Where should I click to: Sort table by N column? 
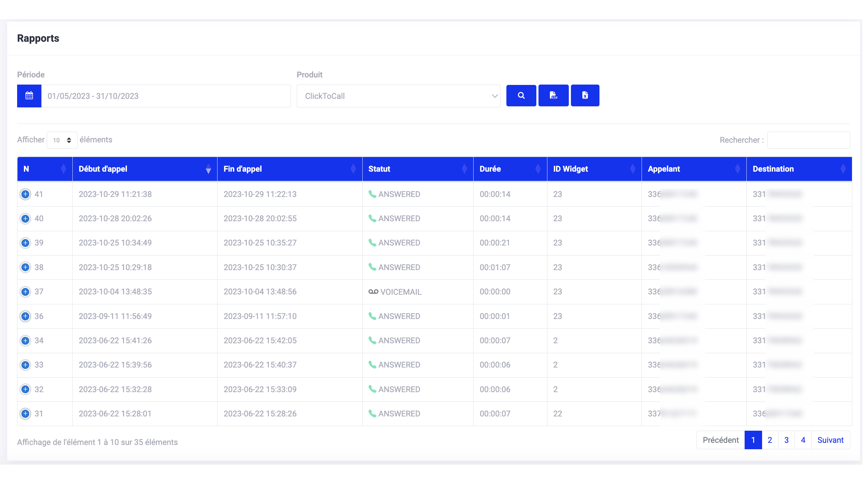45,169
